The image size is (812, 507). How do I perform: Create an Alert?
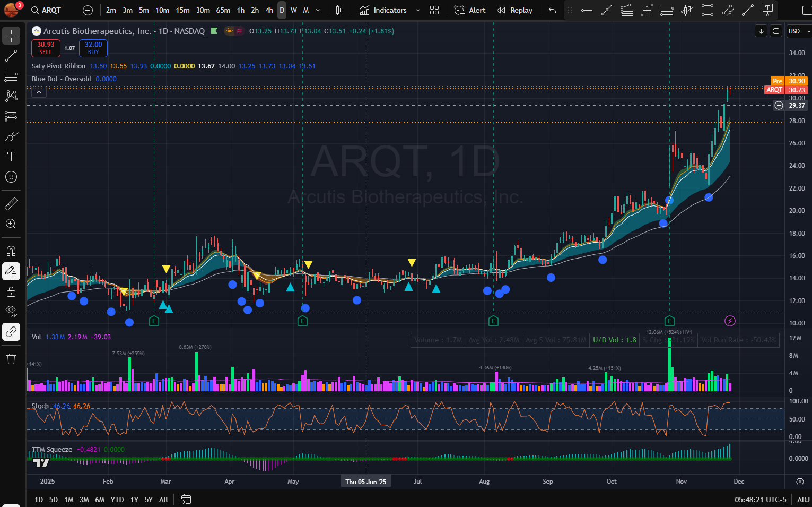pos(470,10)
